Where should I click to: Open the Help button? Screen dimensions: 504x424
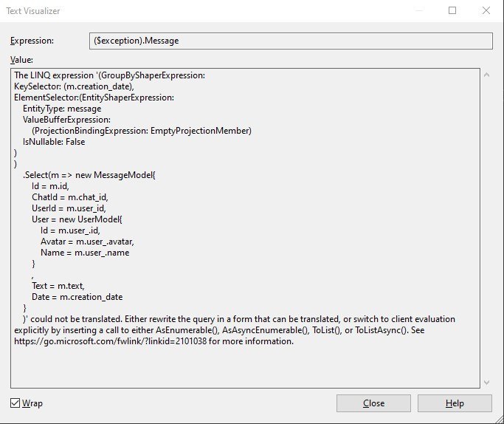coord(455,403)
